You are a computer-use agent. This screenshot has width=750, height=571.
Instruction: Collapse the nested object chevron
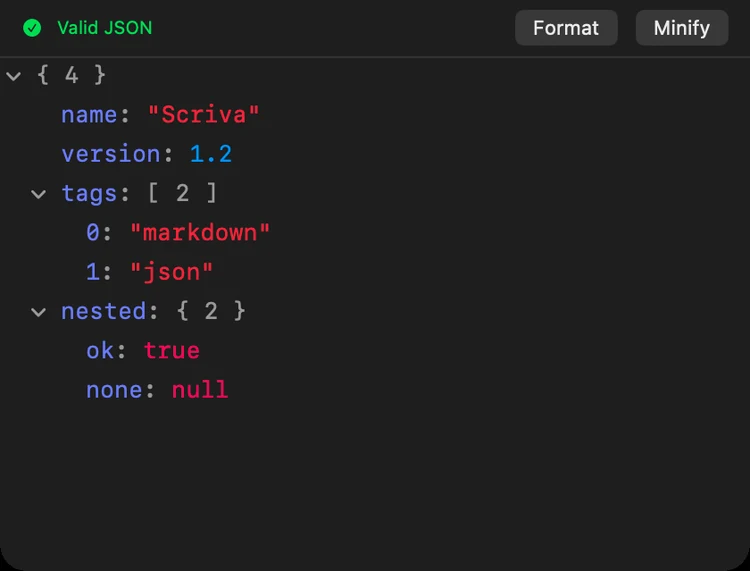pyautogui.click(x=38, y=312)
